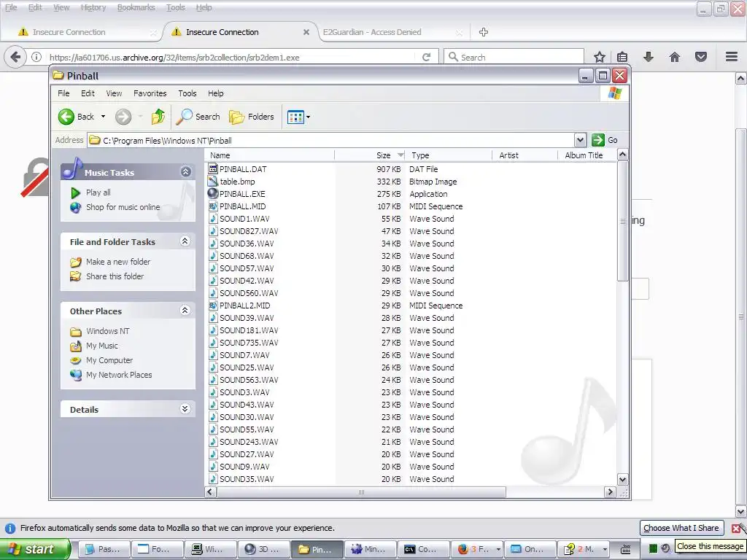Open My Computer link
The image size is (747, 560).
109,360
